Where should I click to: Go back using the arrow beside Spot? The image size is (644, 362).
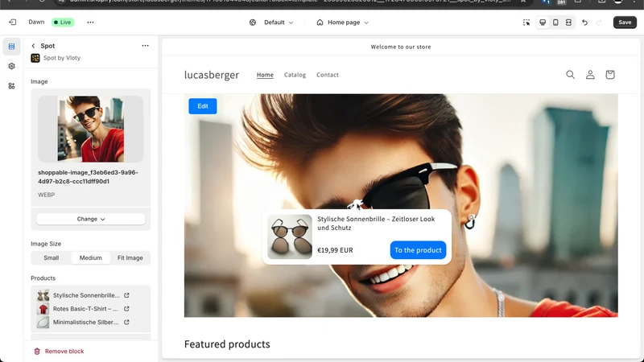coord(33,46)
